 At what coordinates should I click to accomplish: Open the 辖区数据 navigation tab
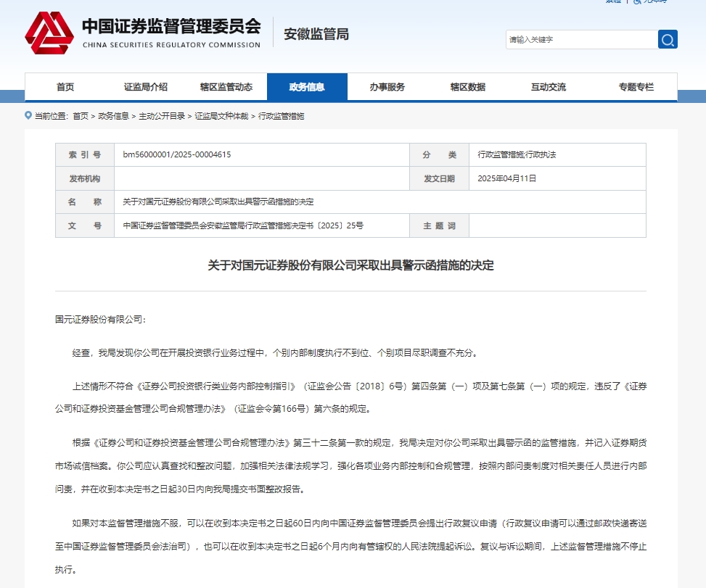pos(468,87)
